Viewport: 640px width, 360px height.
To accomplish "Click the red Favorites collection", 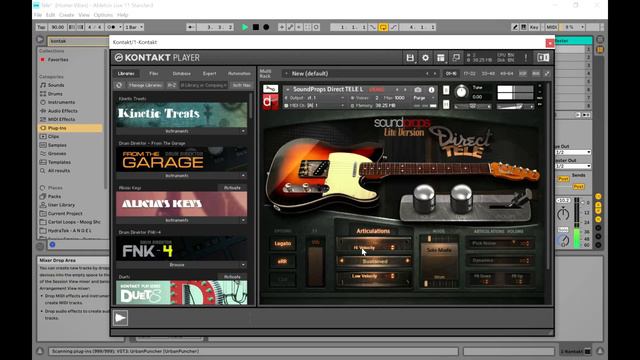I will [x=58, y=60].
